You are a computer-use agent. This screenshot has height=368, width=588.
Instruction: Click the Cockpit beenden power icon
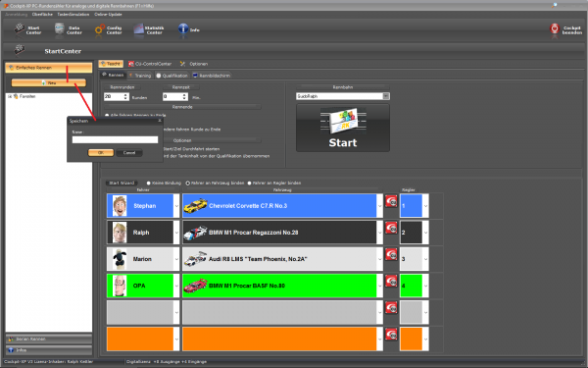click(x=555, y=28)
